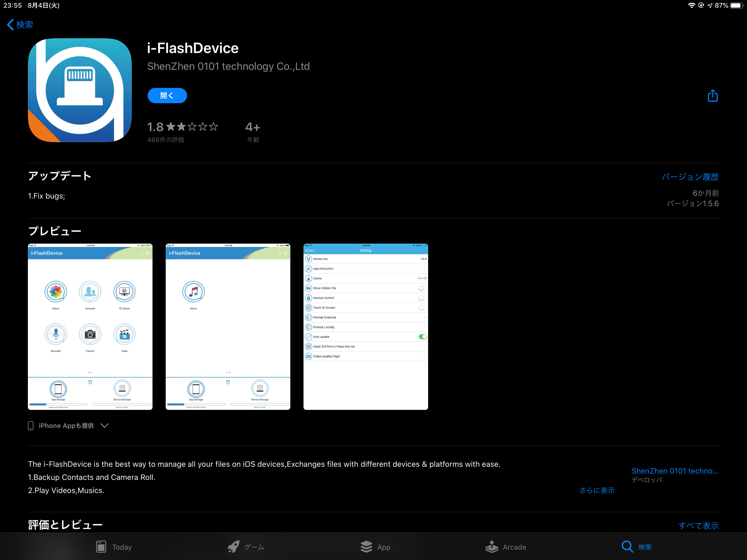Tap Format External chevron in preview
Image resolution: width=747 pixels, height=560 pixels.
tap(424, 317)
